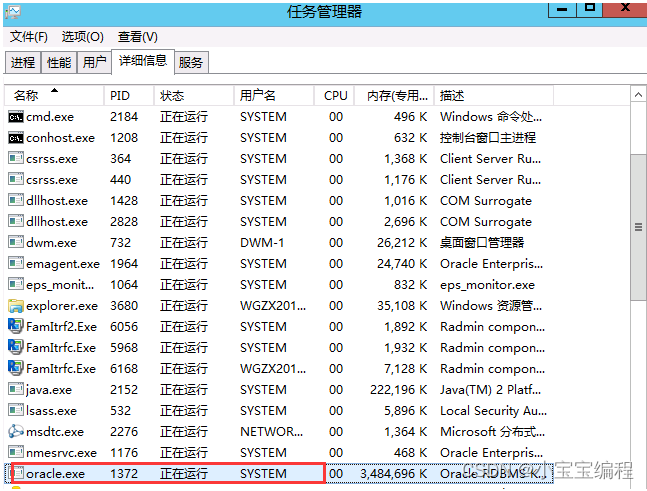Click the vertical scrollbar thumb

[x=638, y=227]
